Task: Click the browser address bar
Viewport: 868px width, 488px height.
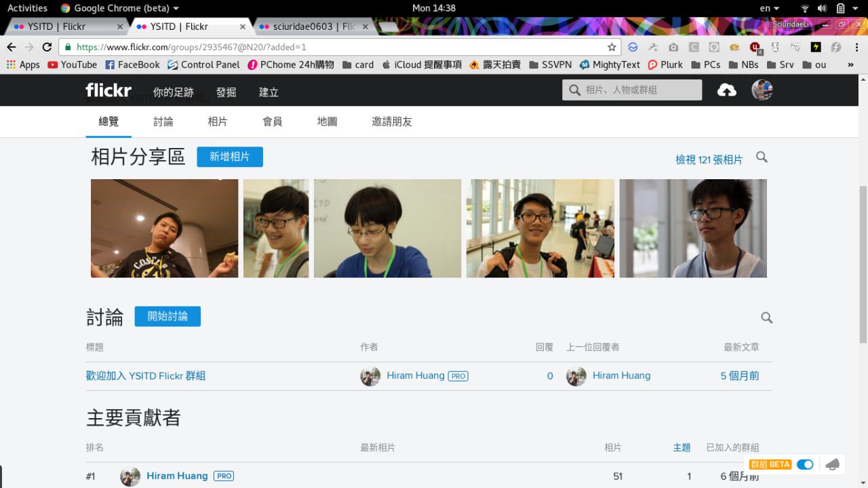Action: 339,47
